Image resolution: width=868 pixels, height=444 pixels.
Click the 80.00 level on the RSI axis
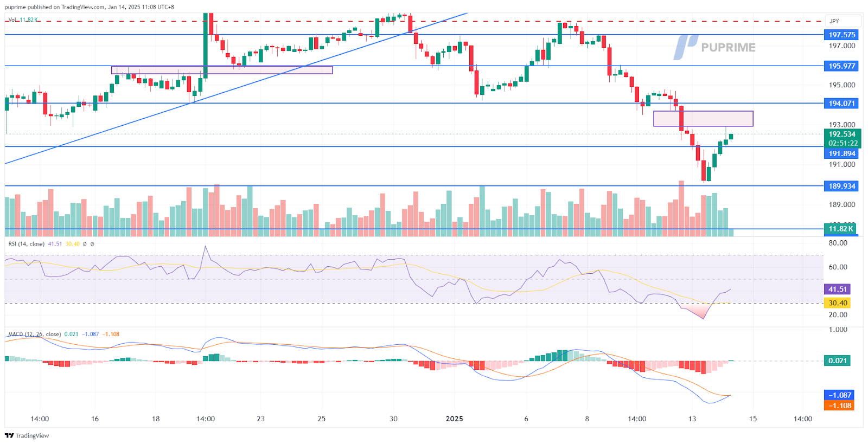coord(838,243)
